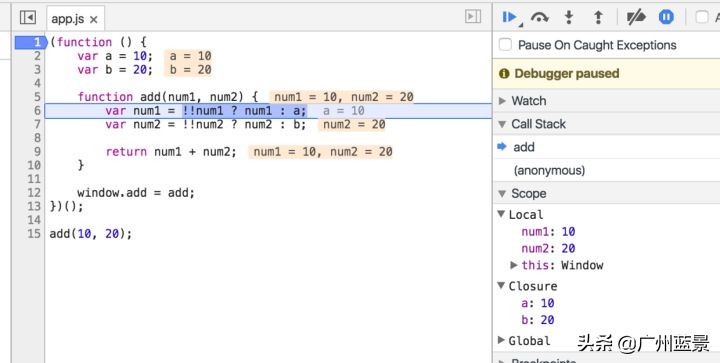Select the (anonymous) call stack frame
720x363 pixels.
[x=606, y=170]
